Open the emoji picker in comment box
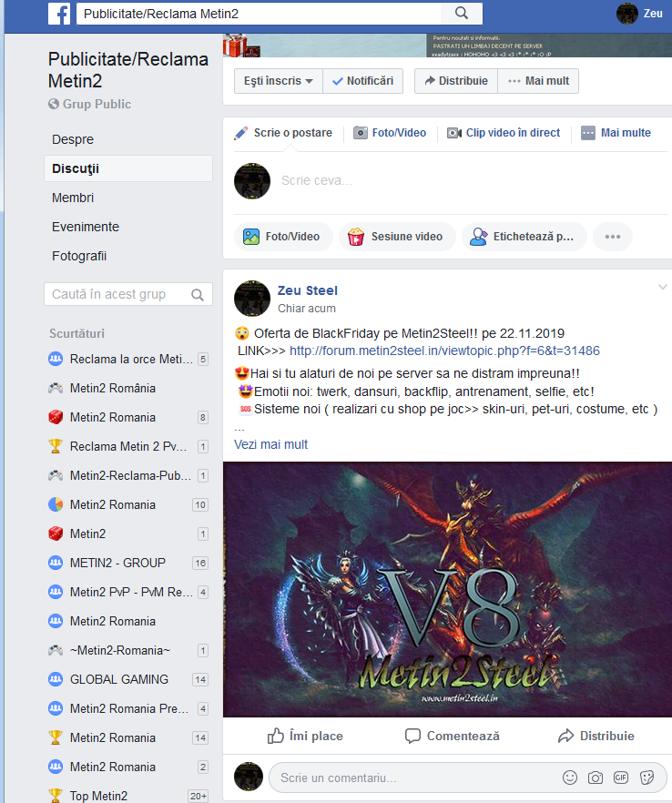672x803 pixels. 570,778
